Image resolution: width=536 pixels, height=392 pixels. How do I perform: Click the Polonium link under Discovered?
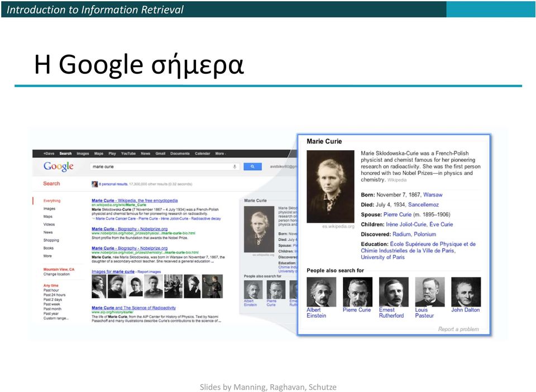[425, 235]
